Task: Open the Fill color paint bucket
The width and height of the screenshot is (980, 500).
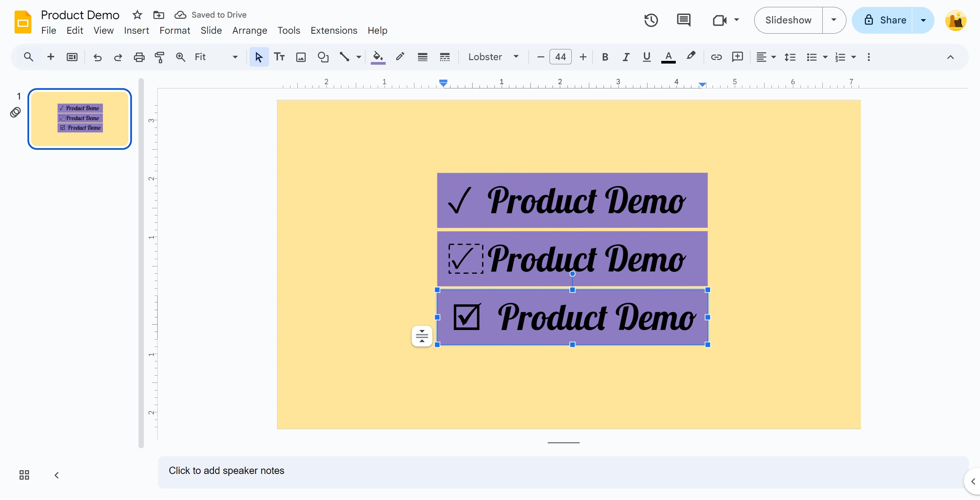Action: click(x=378, y=57)
